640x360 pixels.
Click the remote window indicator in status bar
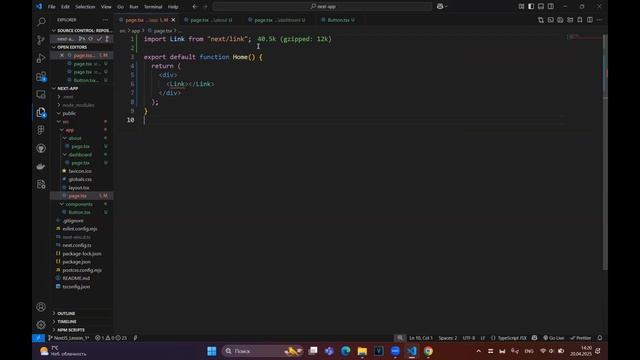coord(38,338)
